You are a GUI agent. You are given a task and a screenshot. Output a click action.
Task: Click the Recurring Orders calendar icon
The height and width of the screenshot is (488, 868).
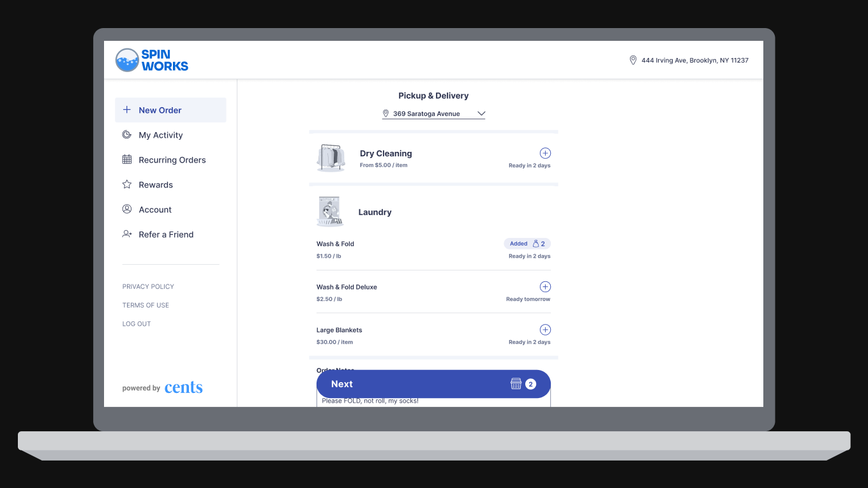coord(126,159)
